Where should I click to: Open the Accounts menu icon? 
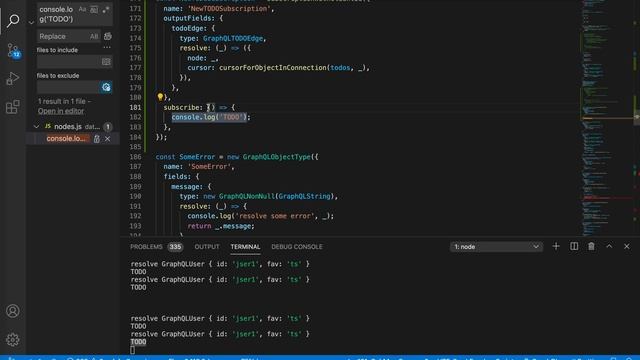click(x=13, y=311)
